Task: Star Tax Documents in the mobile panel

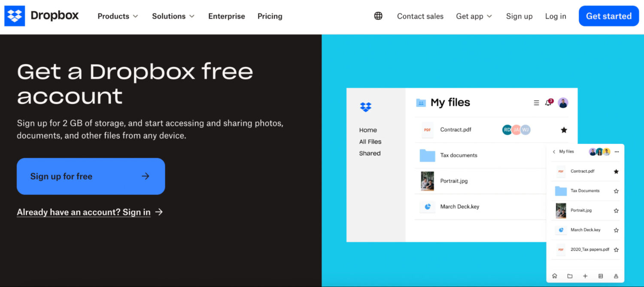Action: click(616, 191)
